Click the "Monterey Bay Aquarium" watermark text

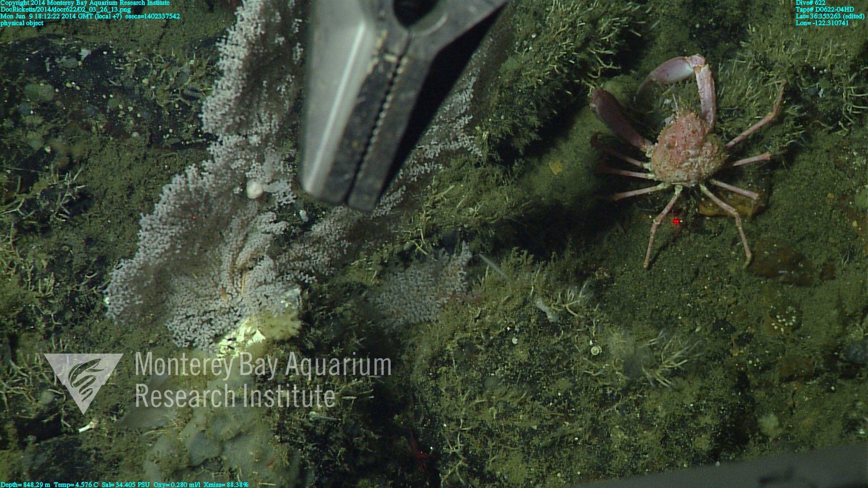tap(263, 365)
